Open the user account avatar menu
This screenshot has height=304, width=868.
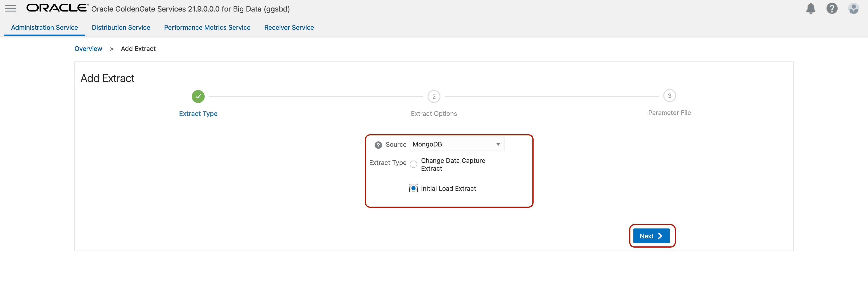point(853,9)
